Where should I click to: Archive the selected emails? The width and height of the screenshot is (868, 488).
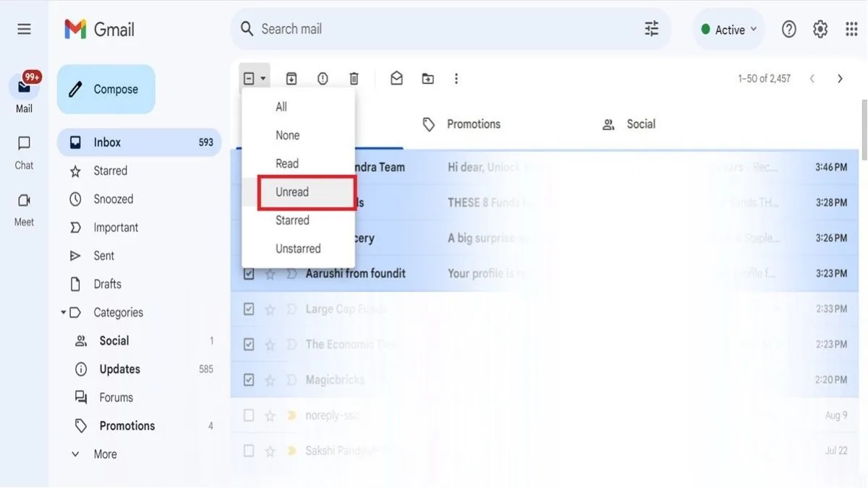click(x=292, y=78)
